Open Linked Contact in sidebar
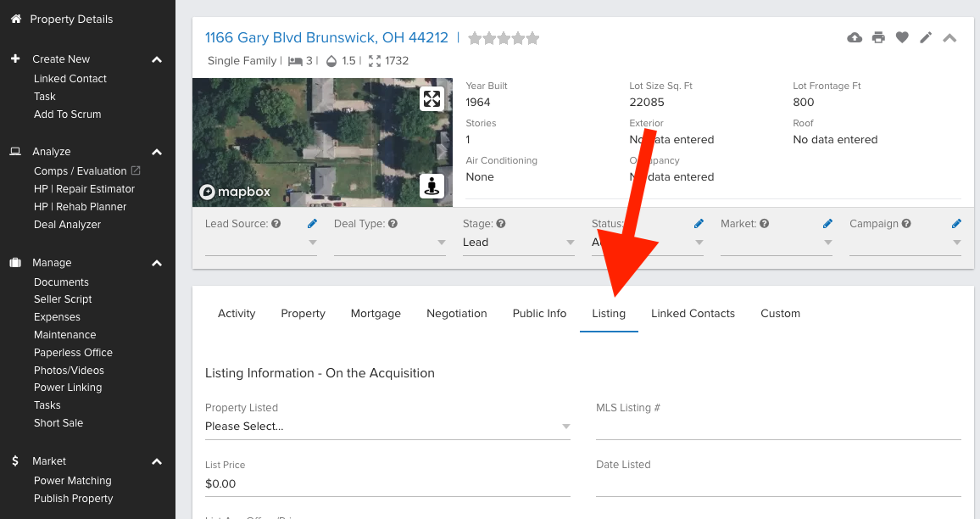 [70, 78]
